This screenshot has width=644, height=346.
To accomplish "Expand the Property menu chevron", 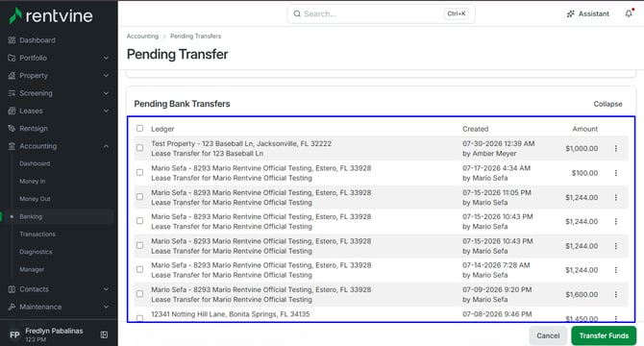I will tap(106, 76).
